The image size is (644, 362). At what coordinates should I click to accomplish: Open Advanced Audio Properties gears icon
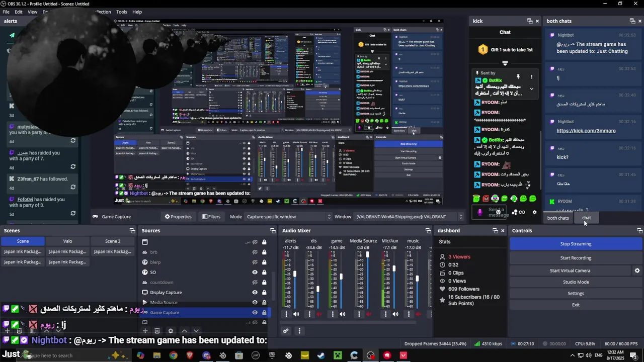tap(286, 331)
